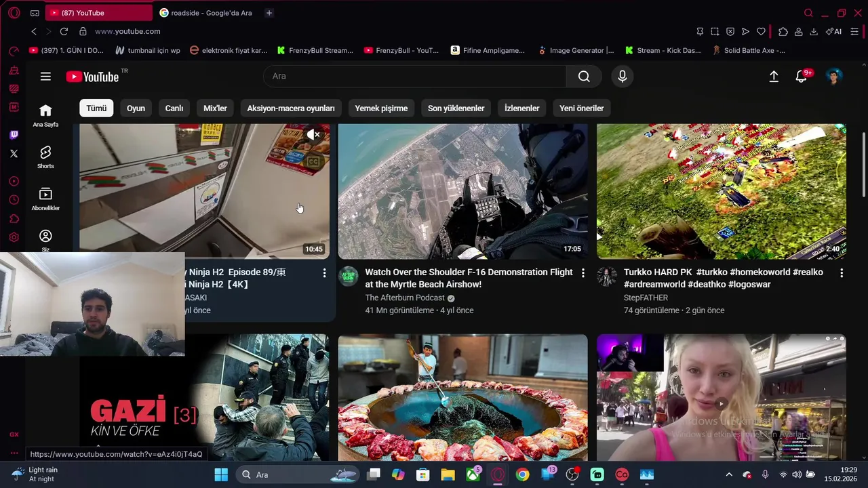This screenshot has width=868, height=488.
Task: Select the Canlı filter chip
Action: [x=174, y=108]
